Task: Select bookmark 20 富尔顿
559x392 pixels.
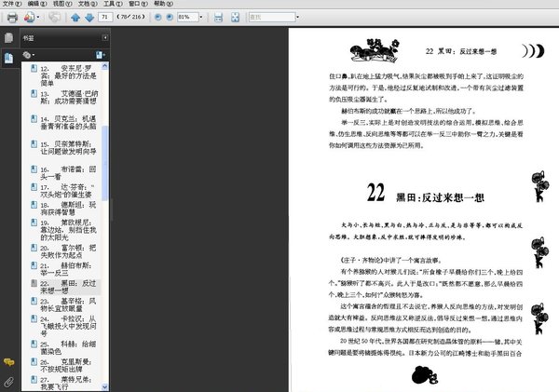Action: (x=68, y=251)
